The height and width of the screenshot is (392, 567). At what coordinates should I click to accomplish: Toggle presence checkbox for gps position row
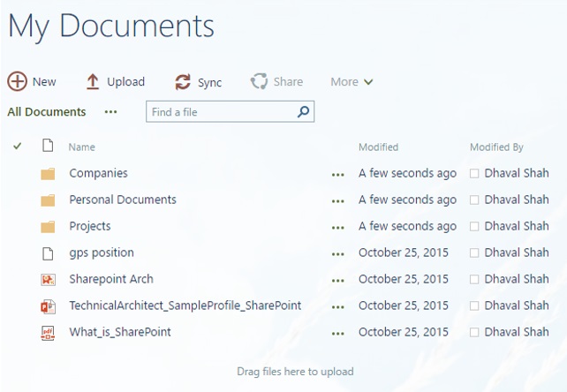[474, 253]
